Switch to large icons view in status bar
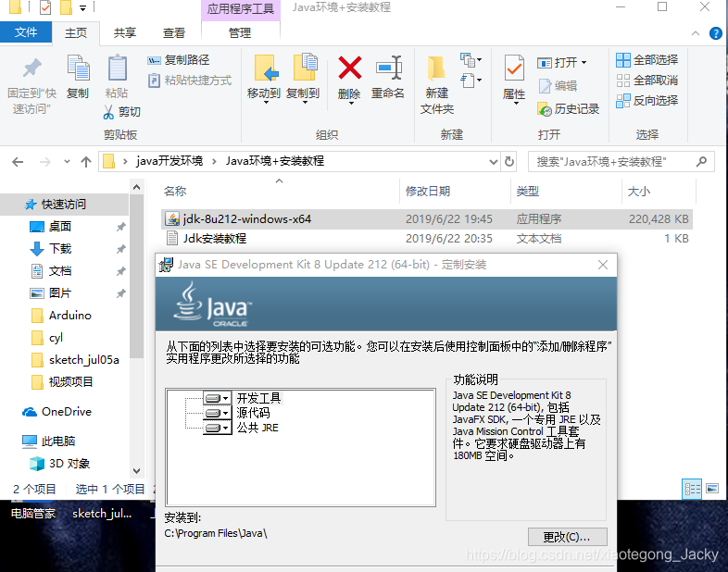The height and width of the screenshot is (572, 728). click(711, 489)
